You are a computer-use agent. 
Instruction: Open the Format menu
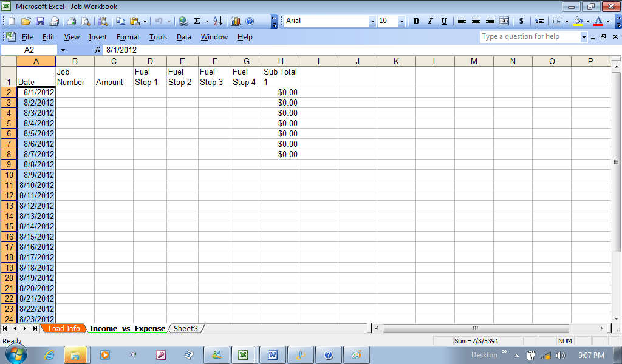[x=128, y=37]
